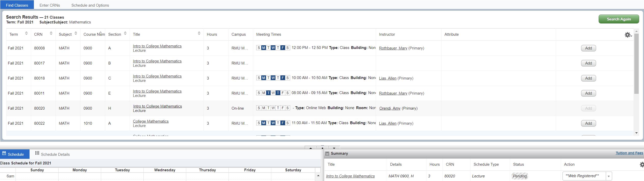The image size is (644, 181).
Task: Open instructor Orendi, Amy link
Action: pos(390,108)
